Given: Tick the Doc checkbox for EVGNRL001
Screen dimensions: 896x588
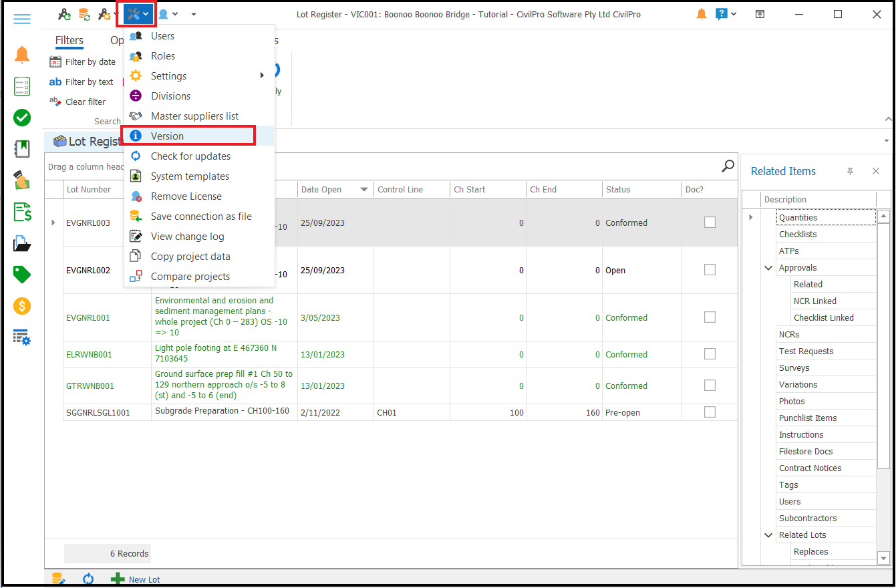Looking at the screenshot, I should pyautogui.click(x=710, y=317).
